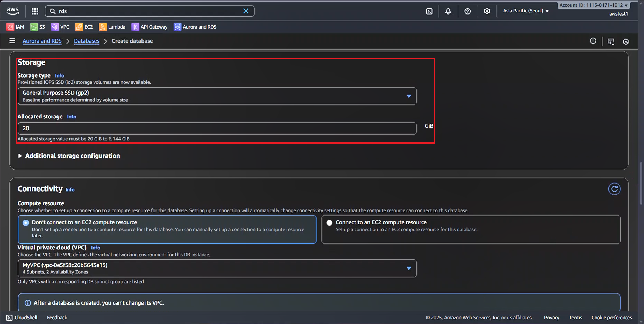Screen dimensions: 644x324
Task: Open the settings gear icon
Action: [487, 11]
